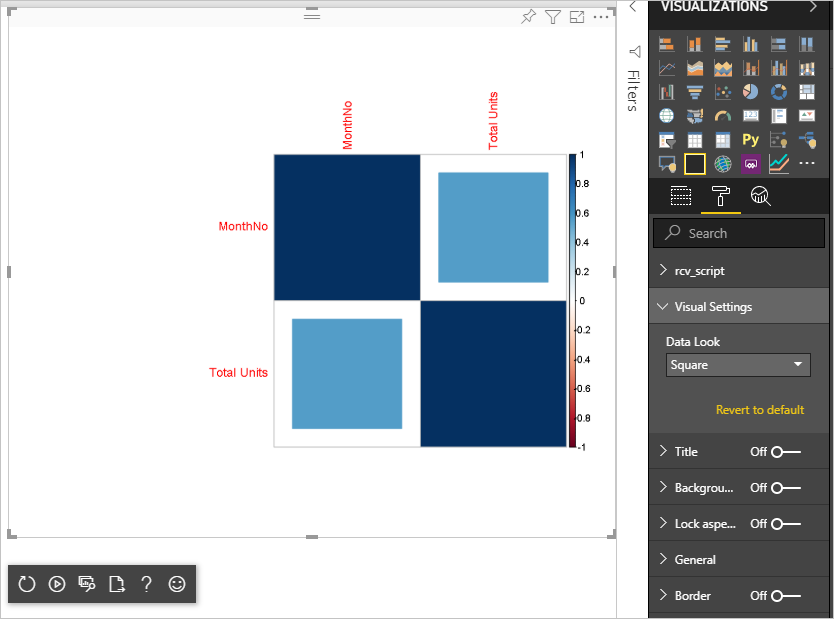This screenshot has width=834, height=619.
Task: Switch to the Fields pane tab
Action: point(680,196)
